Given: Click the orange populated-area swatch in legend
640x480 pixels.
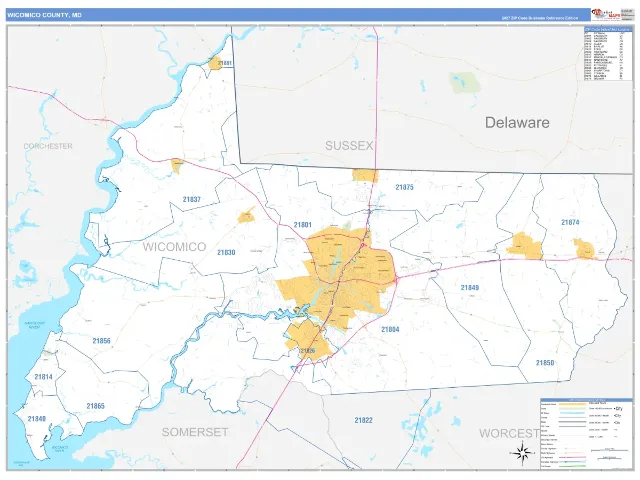Looking at the screenshot, I should click(572, 404).
